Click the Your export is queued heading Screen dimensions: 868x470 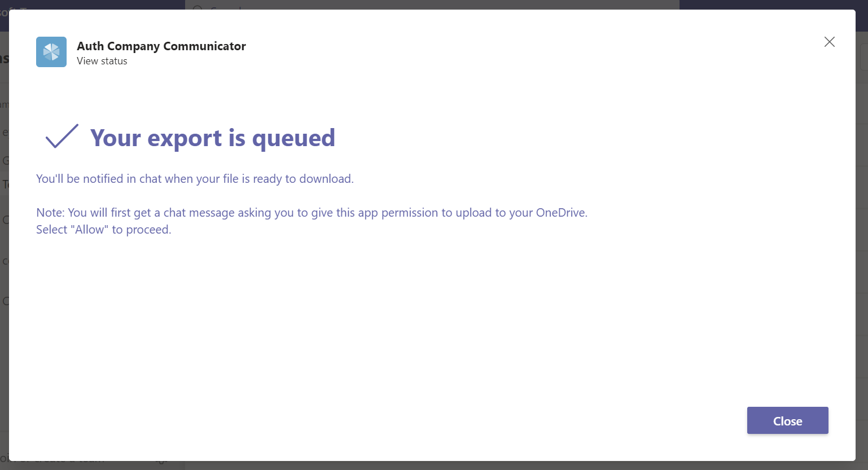213,138
